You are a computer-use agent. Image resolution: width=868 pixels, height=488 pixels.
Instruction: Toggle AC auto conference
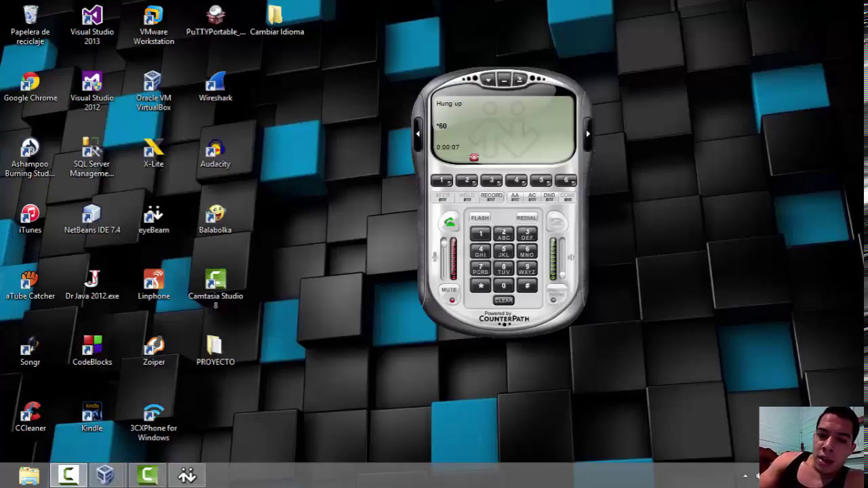[532, 197]
